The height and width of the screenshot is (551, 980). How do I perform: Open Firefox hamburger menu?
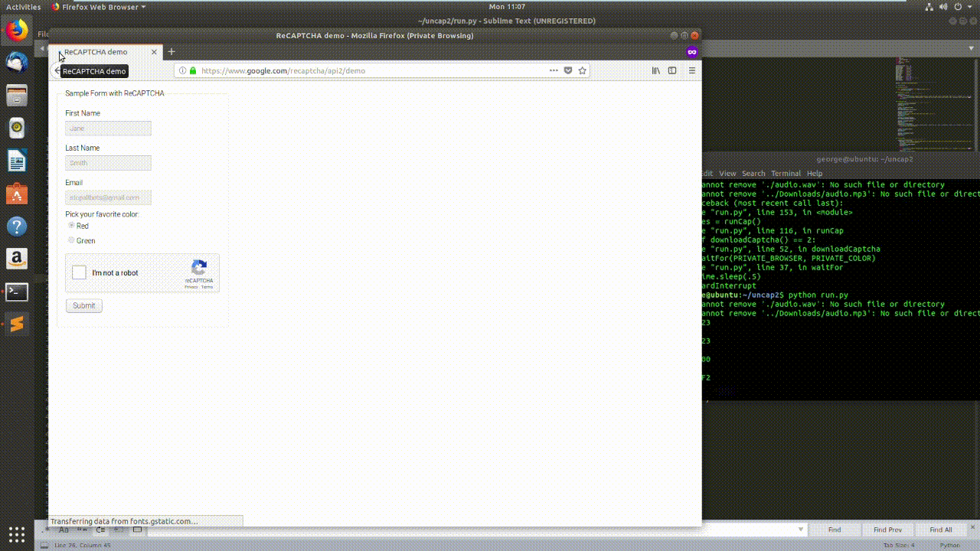tap(692, 70)
